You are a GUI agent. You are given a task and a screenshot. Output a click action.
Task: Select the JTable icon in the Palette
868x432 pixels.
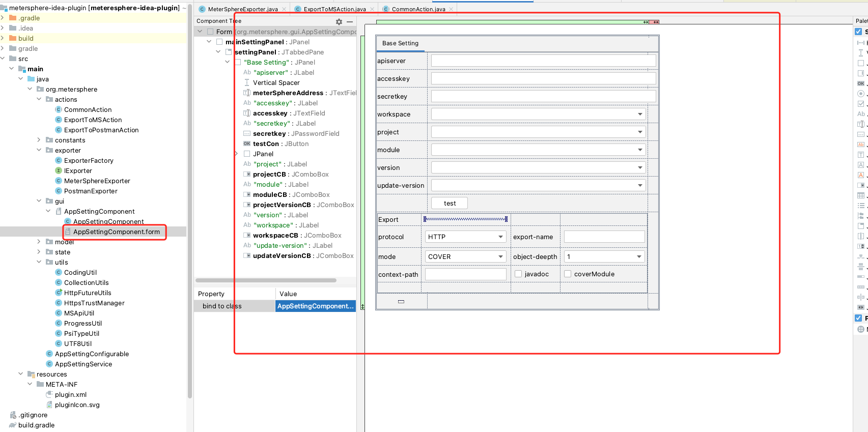[x=861, y=195]
